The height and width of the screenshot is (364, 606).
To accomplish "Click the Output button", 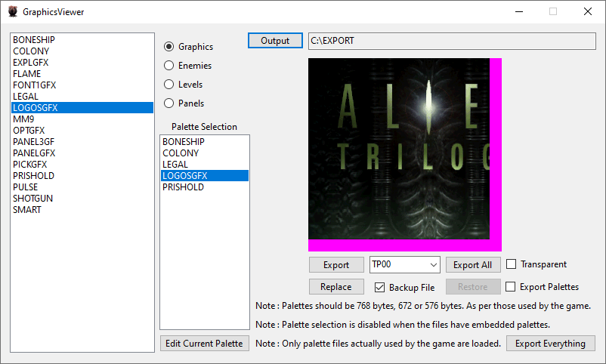I will [x=275, y=41].
